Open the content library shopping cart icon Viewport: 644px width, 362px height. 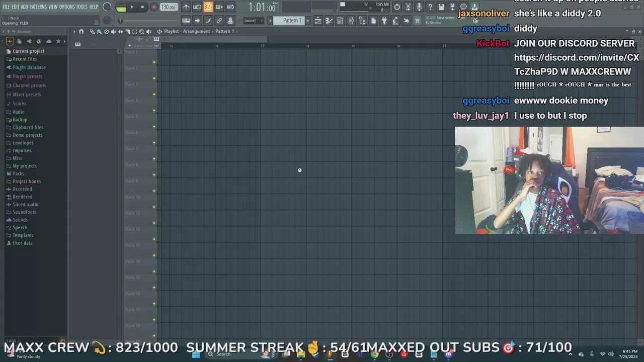(417, 21)
